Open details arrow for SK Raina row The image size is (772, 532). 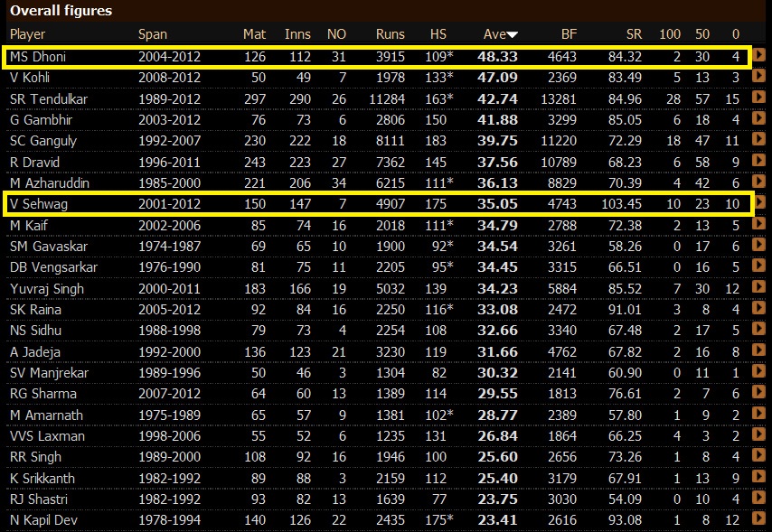coord(758,308)
